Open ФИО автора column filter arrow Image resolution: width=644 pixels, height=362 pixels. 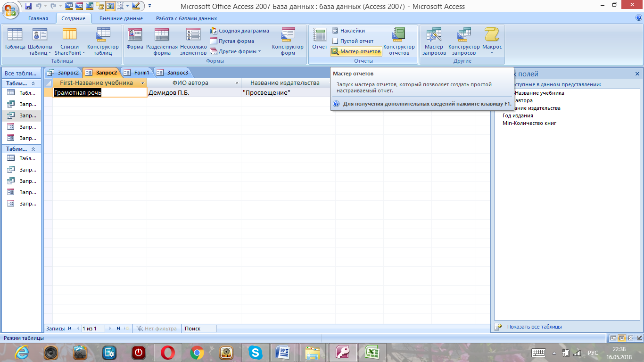[237, 83]
